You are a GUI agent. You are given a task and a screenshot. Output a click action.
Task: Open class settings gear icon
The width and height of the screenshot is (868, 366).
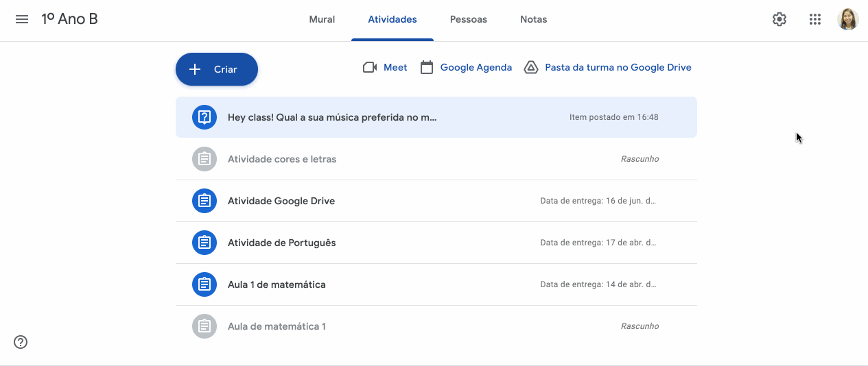(779, 19)
